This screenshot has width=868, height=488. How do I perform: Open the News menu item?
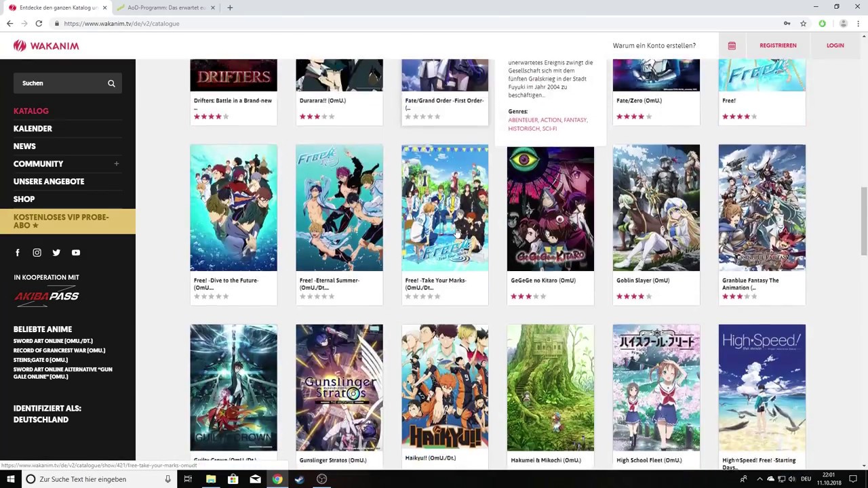(x=24, y=146)
